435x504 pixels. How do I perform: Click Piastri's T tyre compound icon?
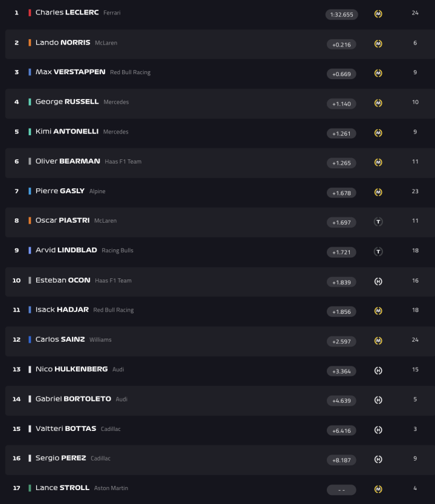(378, 222)
